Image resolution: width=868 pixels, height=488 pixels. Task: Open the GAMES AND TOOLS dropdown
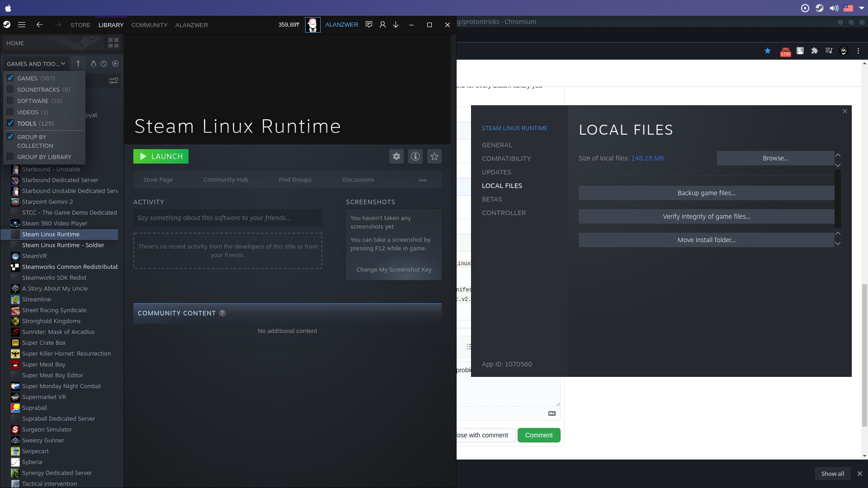(x=36, y=64)
